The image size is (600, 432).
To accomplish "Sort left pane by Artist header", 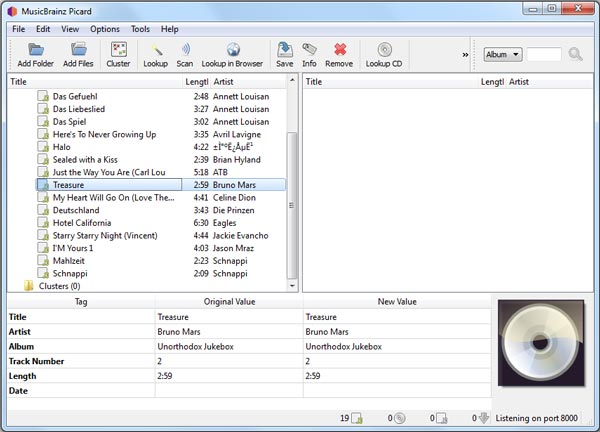I will pyautogui.click(x=248, y=82).
